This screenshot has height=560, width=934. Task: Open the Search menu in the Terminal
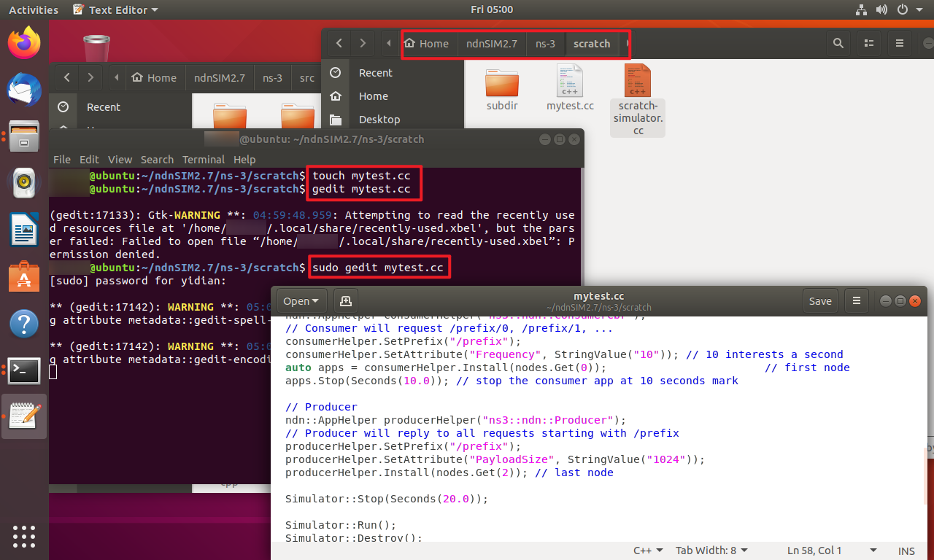(157, 159)
